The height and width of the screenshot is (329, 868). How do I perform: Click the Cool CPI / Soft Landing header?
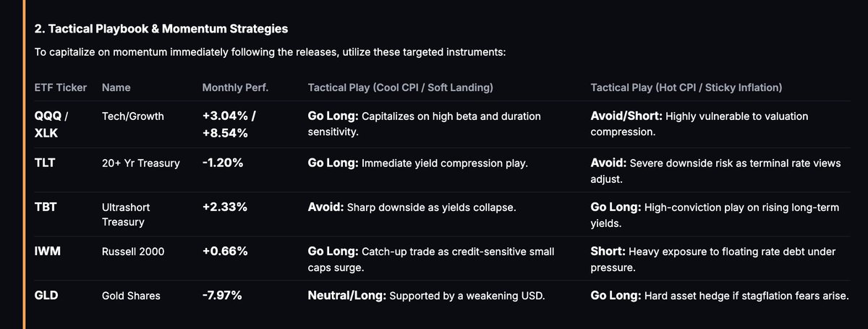(401, 87)
